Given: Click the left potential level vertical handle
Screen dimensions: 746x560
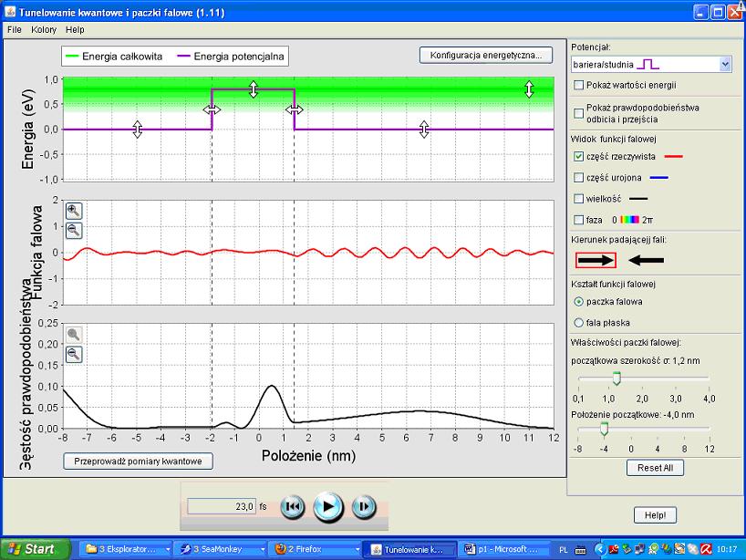Looking at the screenshot, I should click(x=138, y=129).
